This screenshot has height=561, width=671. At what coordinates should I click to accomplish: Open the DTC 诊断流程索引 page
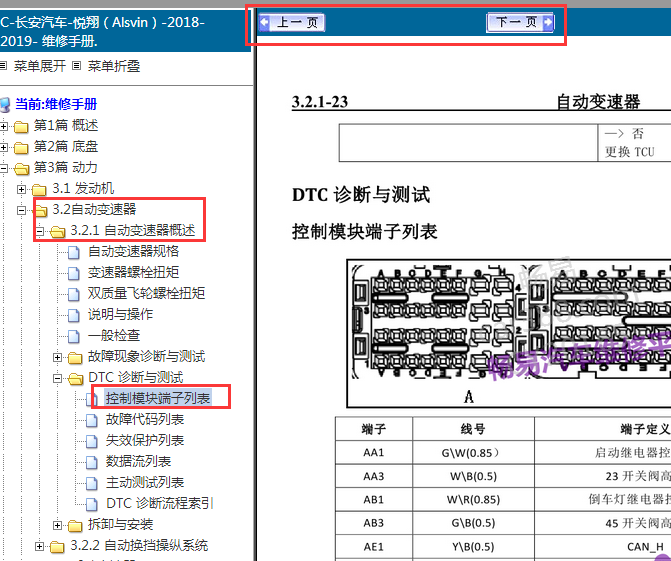[160, 503]
